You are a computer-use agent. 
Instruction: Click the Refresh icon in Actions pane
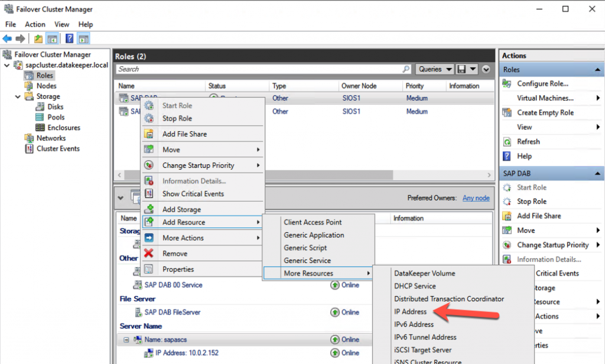pos(507,142)
